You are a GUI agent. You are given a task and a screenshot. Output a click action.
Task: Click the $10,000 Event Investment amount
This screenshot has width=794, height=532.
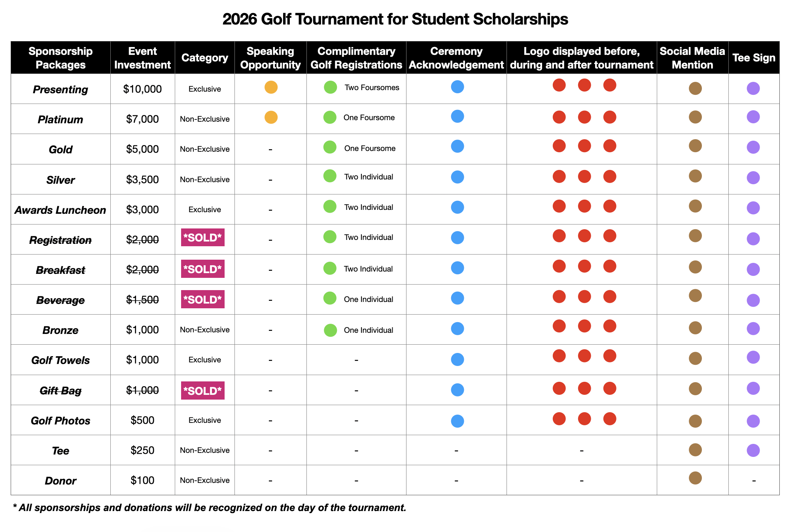[142, 89]
